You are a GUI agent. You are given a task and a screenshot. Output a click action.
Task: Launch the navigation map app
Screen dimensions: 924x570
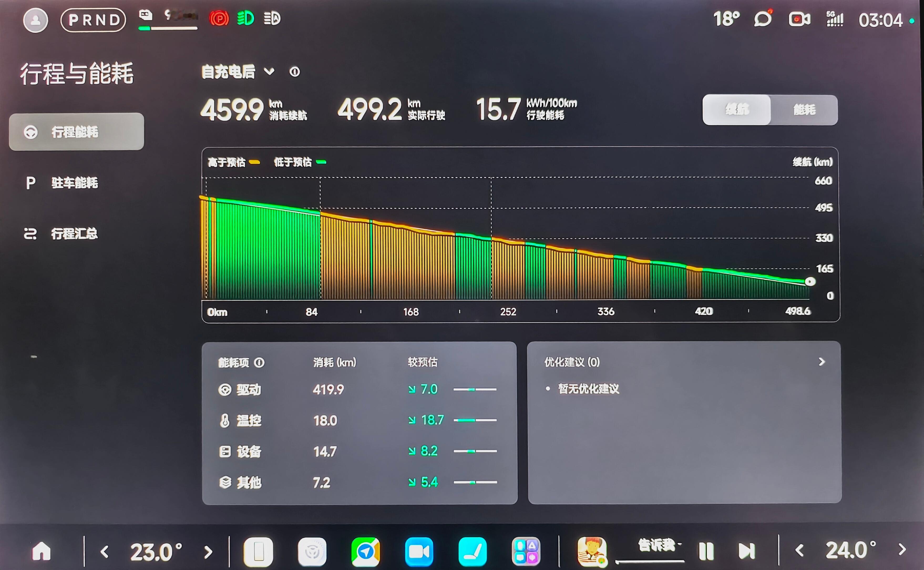[x=365, y=552]
